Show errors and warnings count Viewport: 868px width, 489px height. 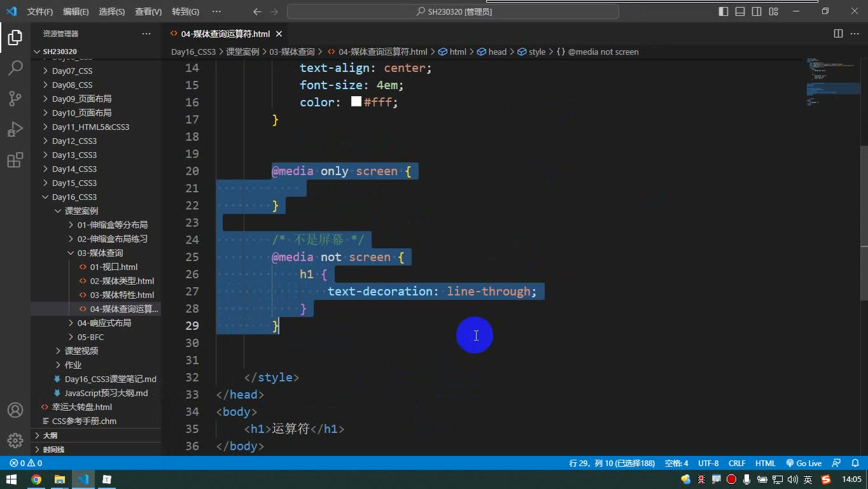point(26,464)
